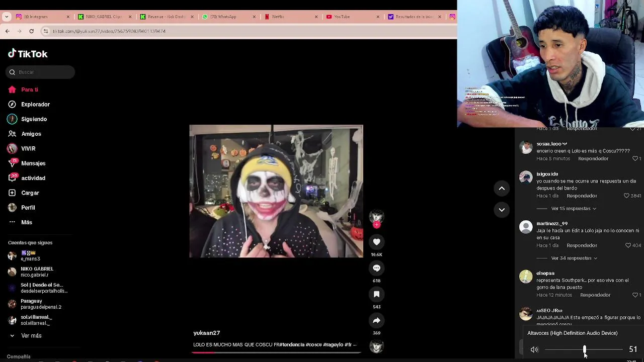Click the forward navigation arrow

[x=19, y=31]
